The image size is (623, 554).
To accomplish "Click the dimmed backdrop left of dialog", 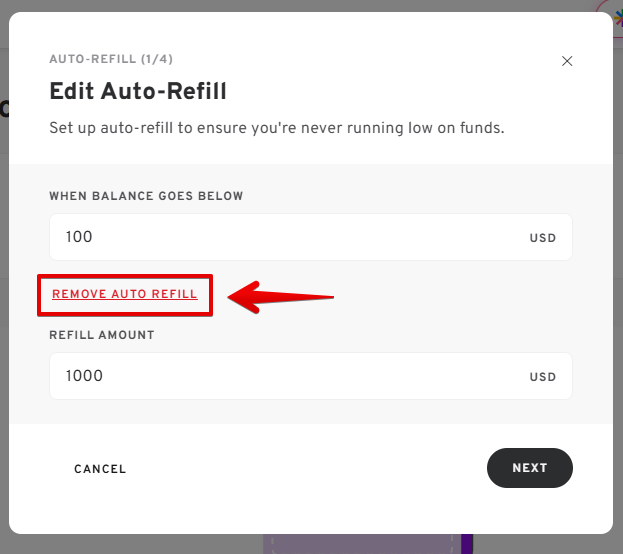I will point(4,300).
